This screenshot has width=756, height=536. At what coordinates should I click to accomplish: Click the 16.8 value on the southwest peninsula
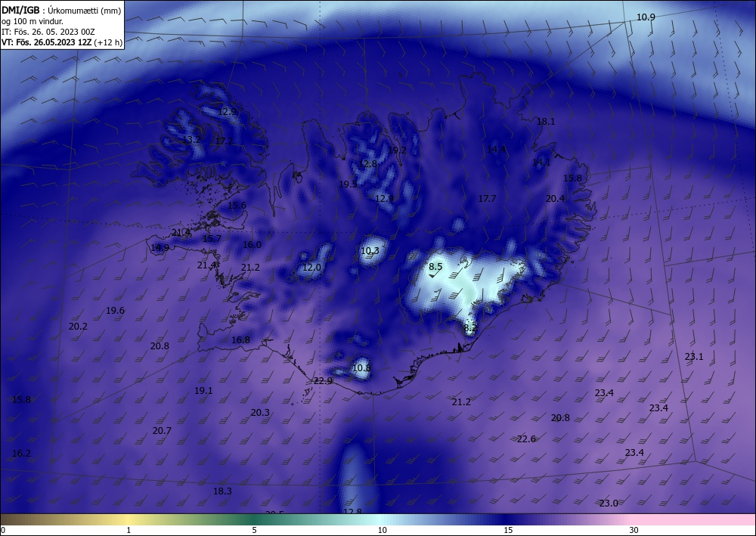[x=240, y=340]
